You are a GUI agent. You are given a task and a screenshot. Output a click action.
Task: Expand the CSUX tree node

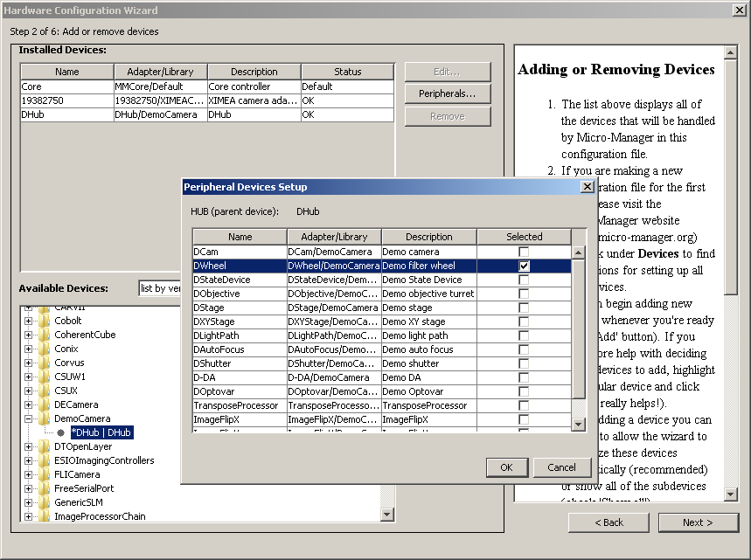[x=28, y=391]
